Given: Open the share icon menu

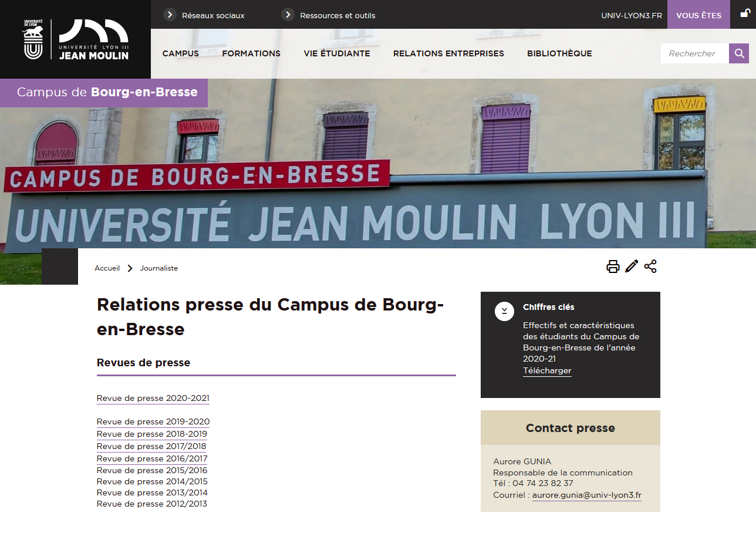Looking at the screenshot, I should tap(650, 266).
